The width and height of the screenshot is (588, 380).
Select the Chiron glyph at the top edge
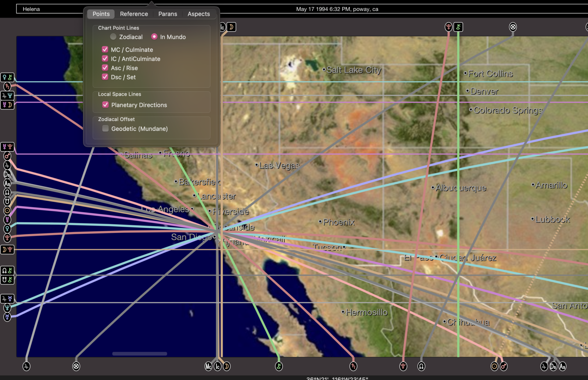[x=458, y=26]
